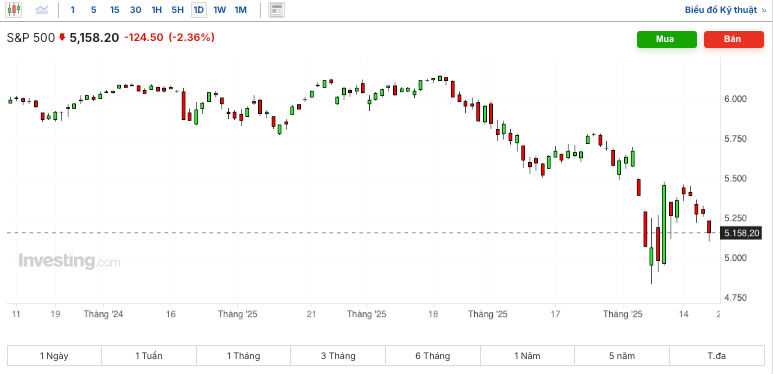Click the (-2.36%) percent change
Screen dimensions: 773x374
(192, 37)
